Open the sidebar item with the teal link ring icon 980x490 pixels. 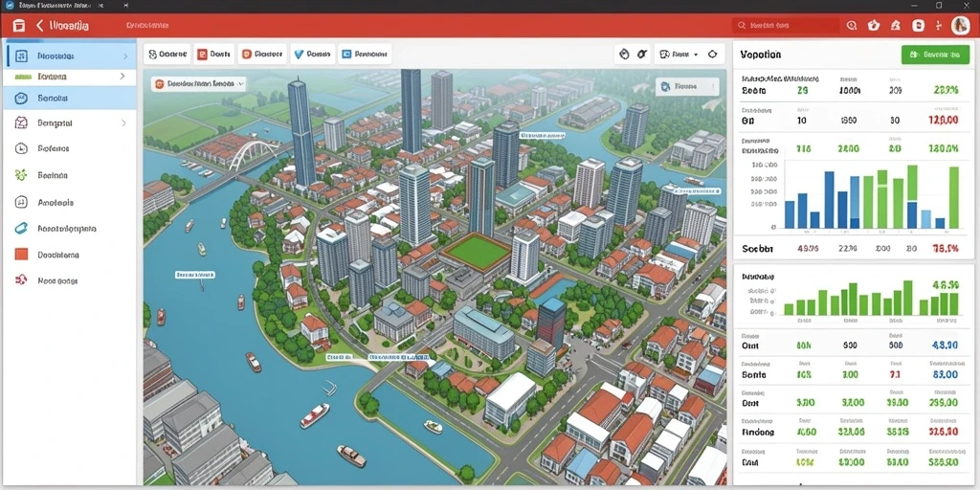(70, 229)
